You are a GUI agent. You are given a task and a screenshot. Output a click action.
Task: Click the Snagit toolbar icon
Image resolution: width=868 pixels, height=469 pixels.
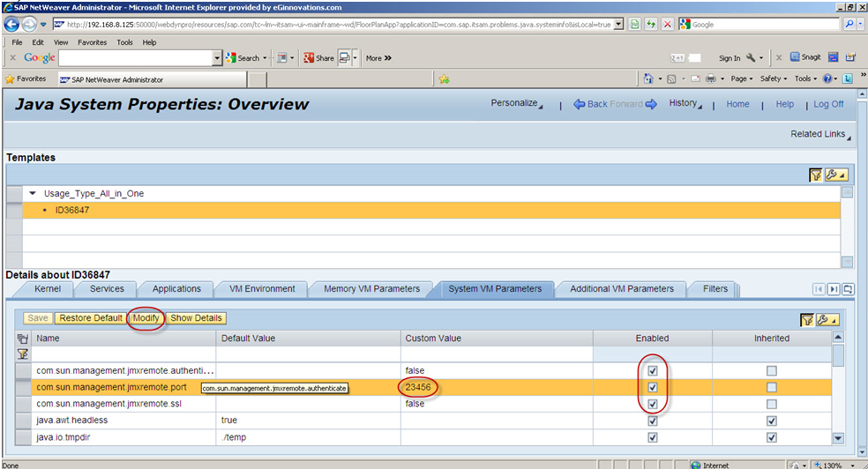[805, 57]
